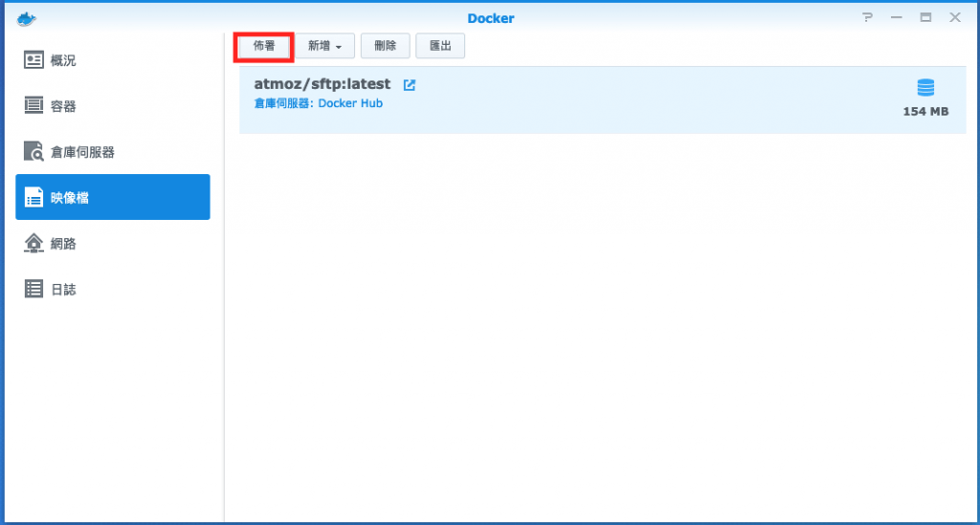Screen dimensions: 980x525
Task: Switch to the 容器 container tab label
Action: point(63,106)
